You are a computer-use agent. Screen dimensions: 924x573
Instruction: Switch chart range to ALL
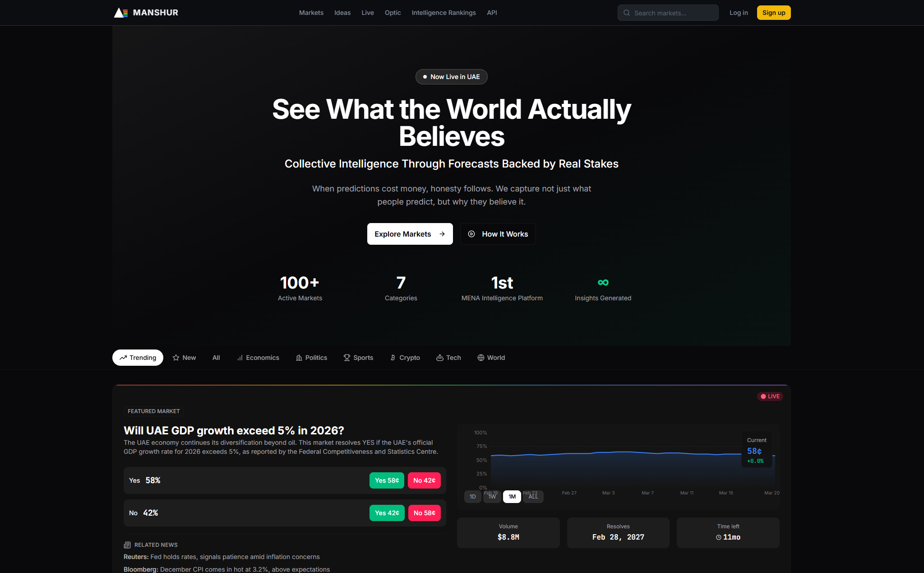click(x=533, y=497)
